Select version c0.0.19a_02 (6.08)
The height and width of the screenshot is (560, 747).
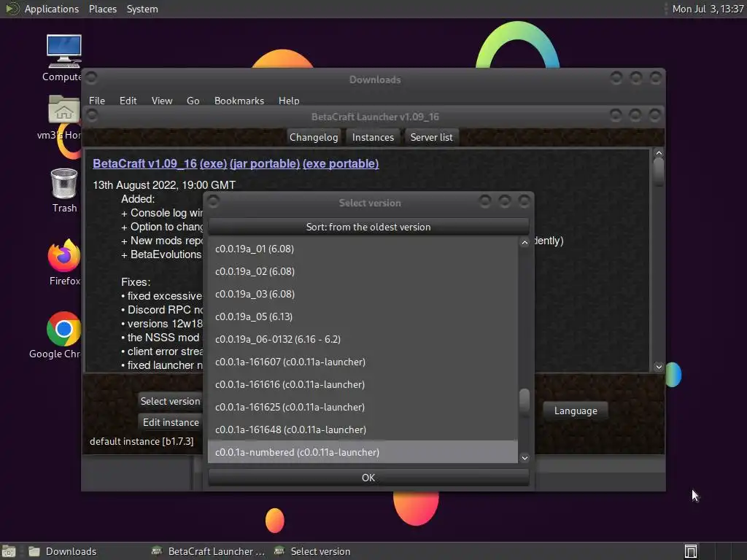tap(363, 271)
